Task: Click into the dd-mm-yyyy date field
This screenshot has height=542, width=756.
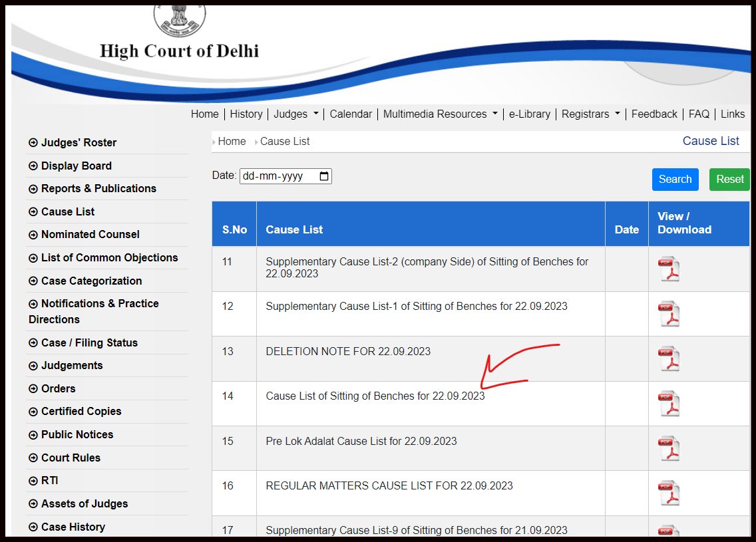Action: coord(285,176)
